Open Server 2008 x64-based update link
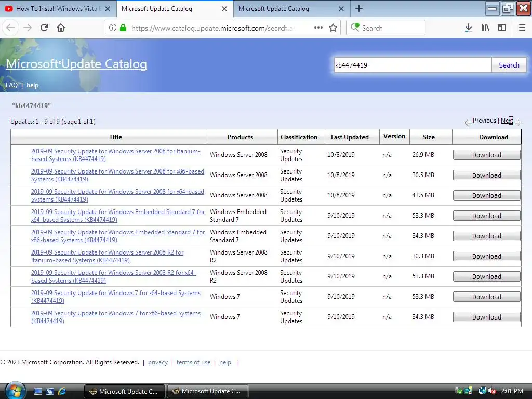This screenshot has width=532, height=399. (118, 195)
